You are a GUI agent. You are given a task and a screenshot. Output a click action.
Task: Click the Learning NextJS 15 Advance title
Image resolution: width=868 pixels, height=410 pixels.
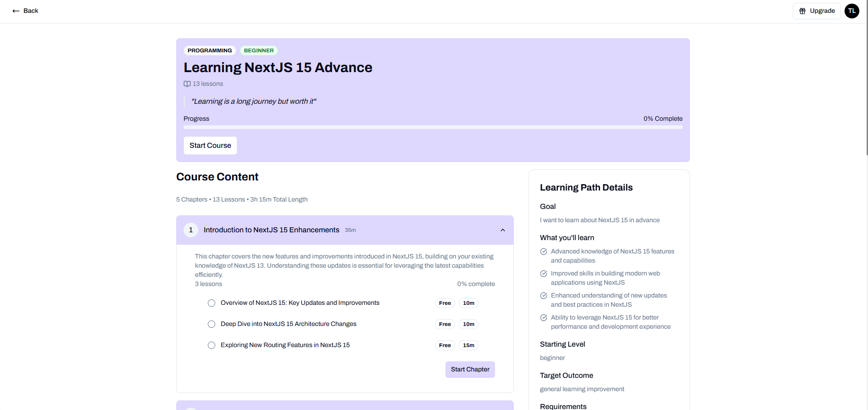pyautogui.click(x=278, y=67)
